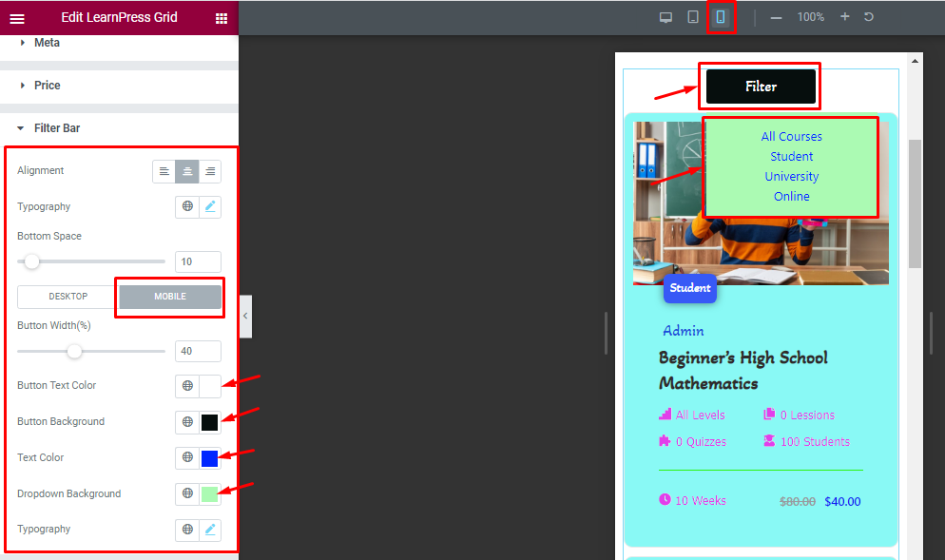Select Online in filter dropdown
This screenshot has width=945, height=560.
791,197
